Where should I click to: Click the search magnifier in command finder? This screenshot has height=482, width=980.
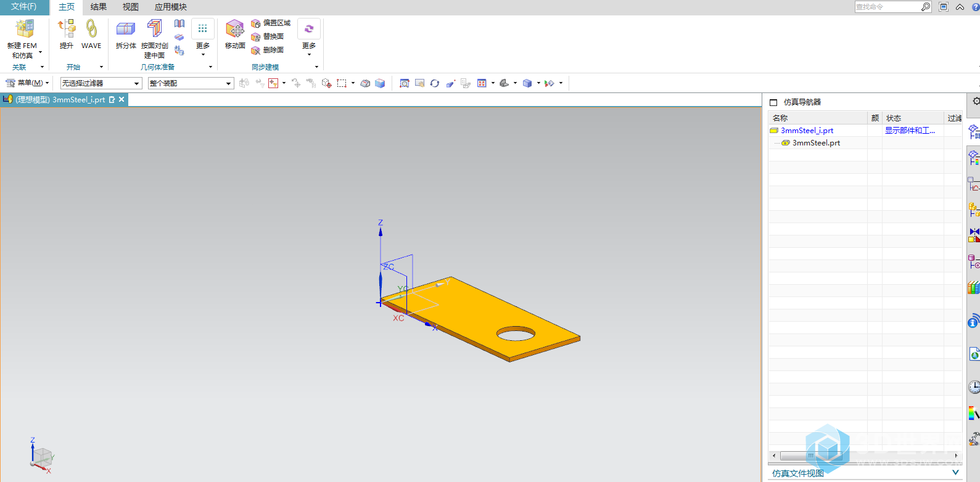pos(925,7)
